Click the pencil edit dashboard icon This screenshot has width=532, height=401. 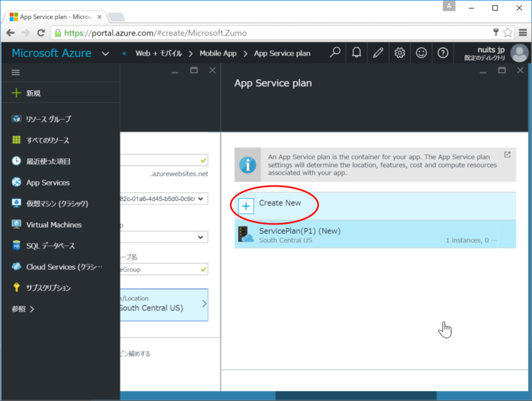(378, 53)
